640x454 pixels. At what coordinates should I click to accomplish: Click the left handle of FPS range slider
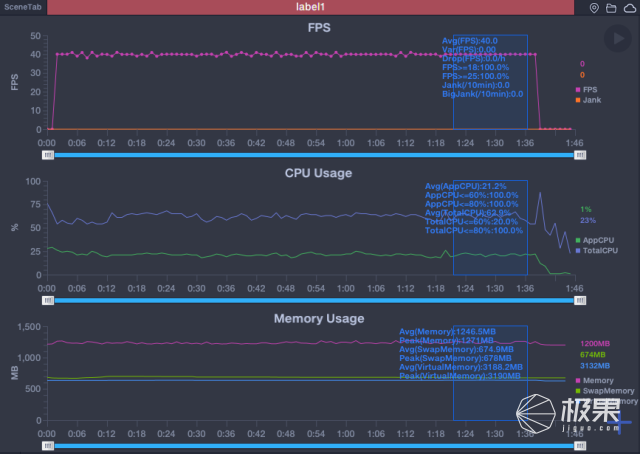48,155
